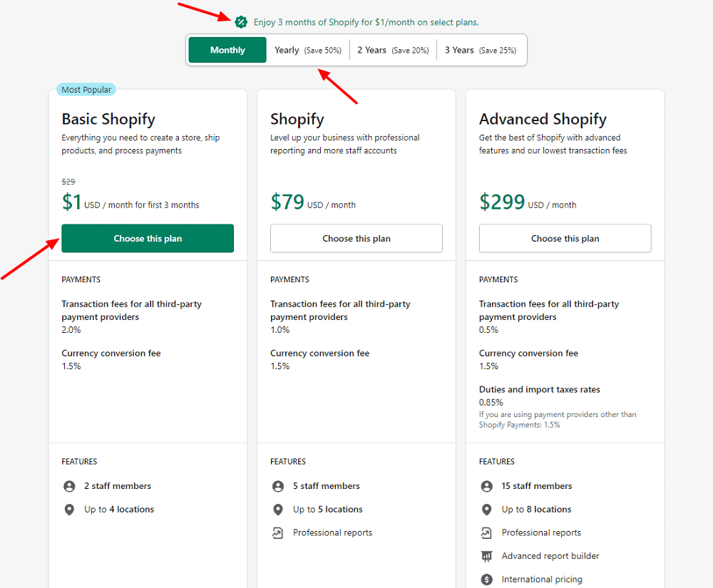The width and height of the screenshot is (713, 588).
Task: Click the location pin beside Up to 5 locations
Action: [278, 510]
